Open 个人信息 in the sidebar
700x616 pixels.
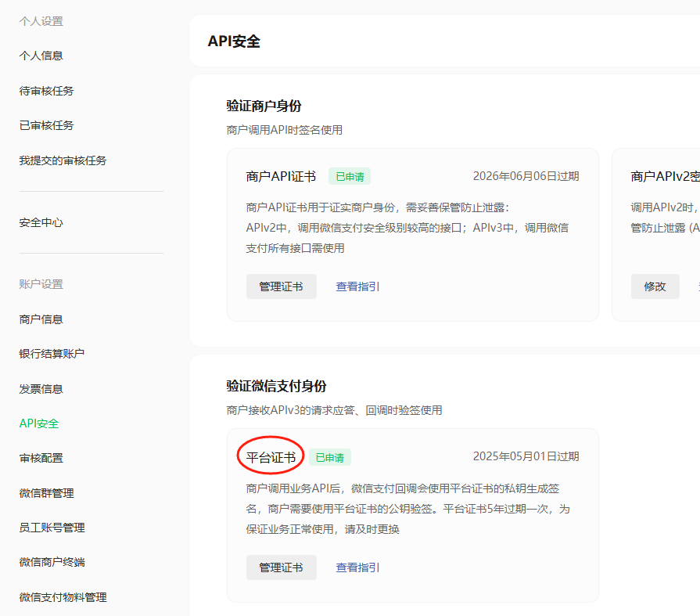tap(41, 56)
